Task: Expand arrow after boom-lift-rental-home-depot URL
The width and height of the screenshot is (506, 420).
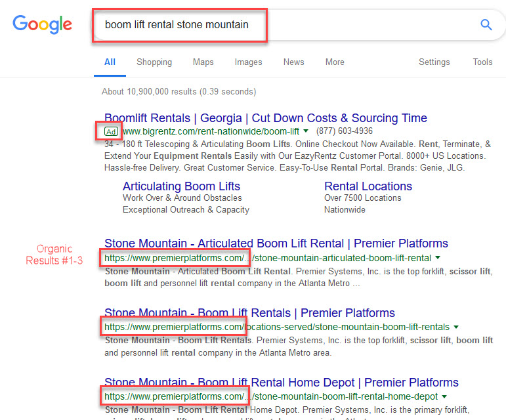Action: (x=444, y=396)
